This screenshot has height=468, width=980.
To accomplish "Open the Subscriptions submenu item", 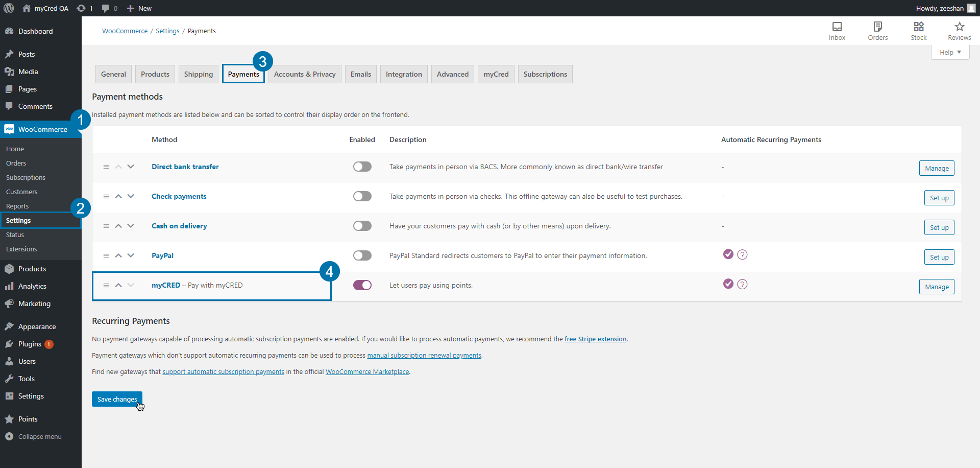I will coord(26,177).
